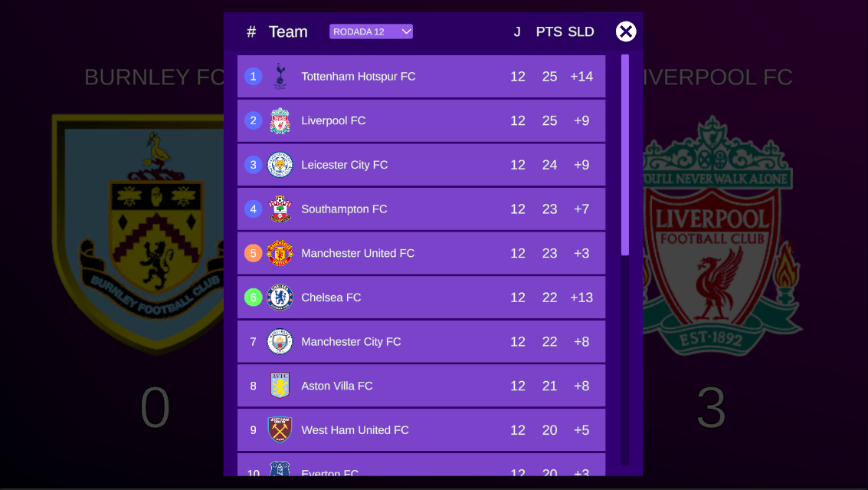Select the Chelsea FC team name
Viewport: 868px width, 490px height.
point(331,298)
